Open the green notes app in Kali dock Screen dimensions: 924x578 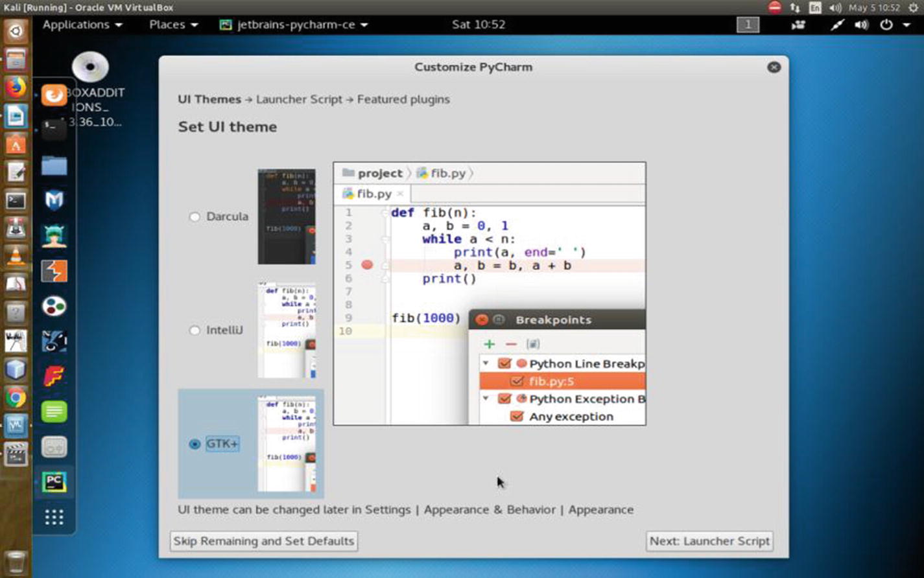click(x=54, y=411)
